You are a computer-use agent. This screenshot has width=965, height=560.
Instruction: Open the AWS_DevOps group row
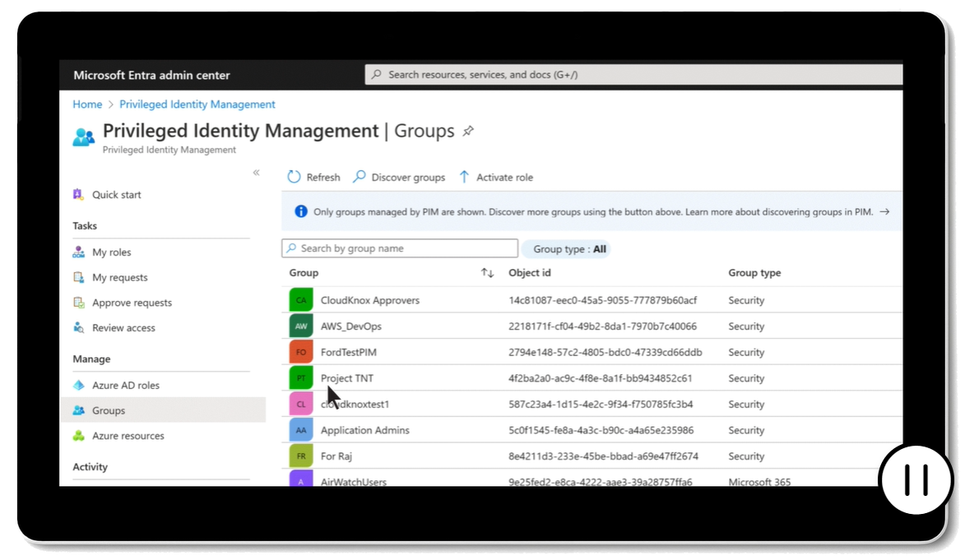[x=350, y=326]
